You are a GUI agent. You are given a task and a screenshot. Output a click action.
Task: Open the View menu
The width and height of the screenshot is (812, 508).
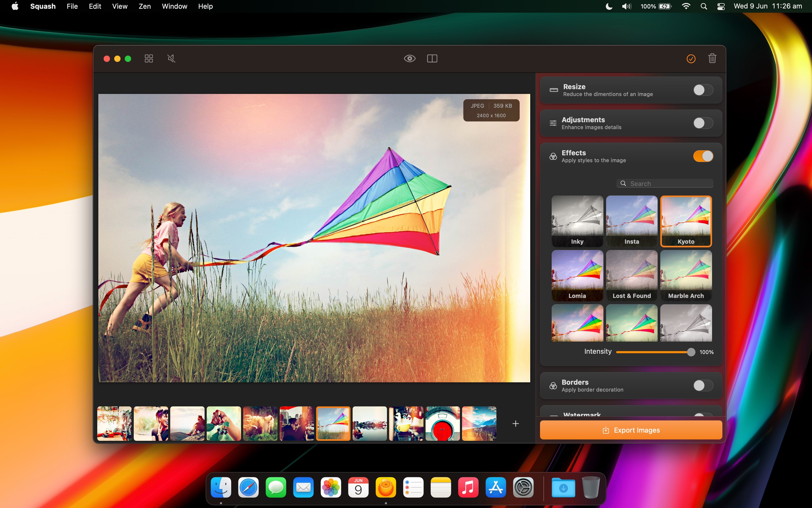click(120, 6)
